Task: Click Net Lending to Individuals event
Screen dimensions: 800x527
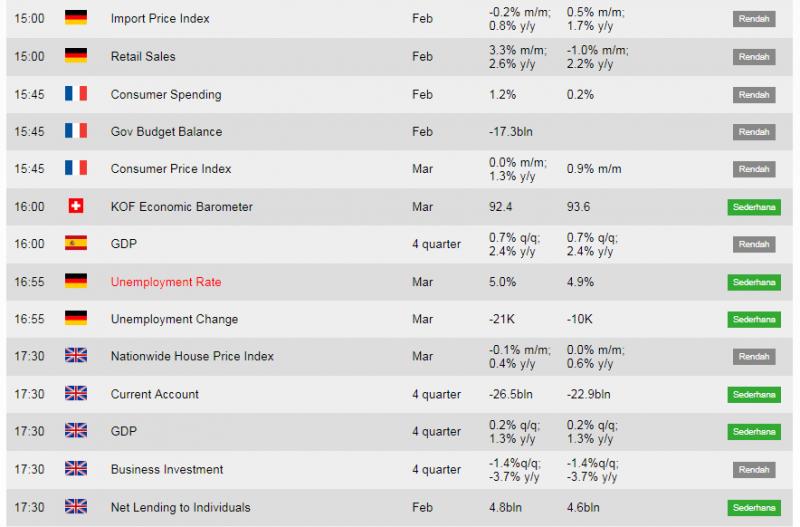Action: (181, 507)
